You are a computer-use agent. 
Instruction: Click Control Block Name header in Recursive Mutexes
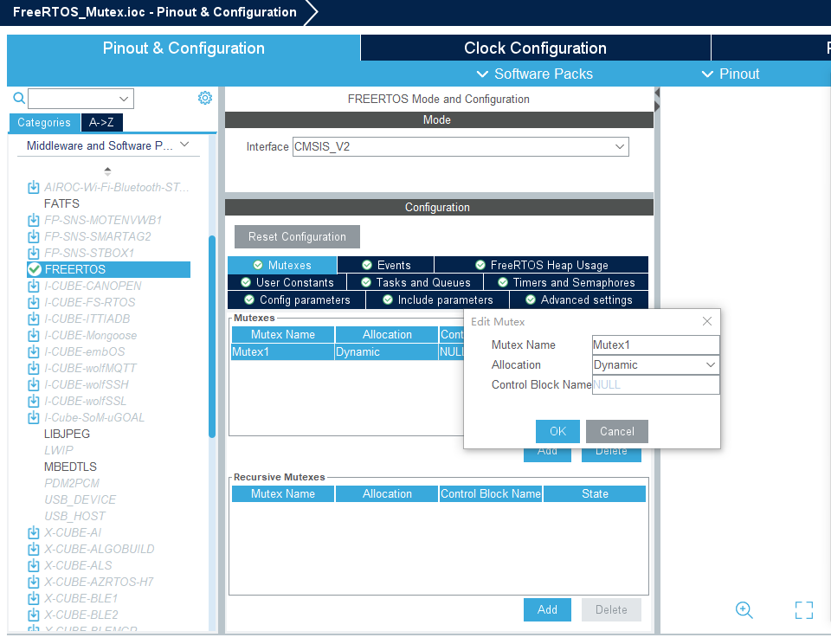coord(491,494)
